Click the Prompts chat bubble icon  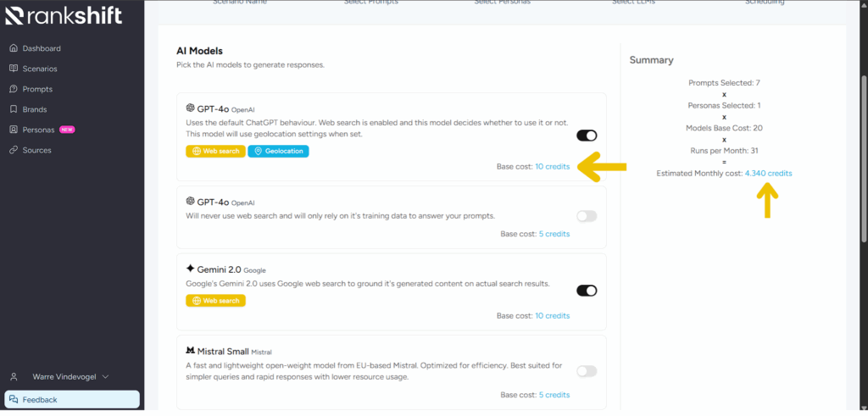[x=14, y=89]
